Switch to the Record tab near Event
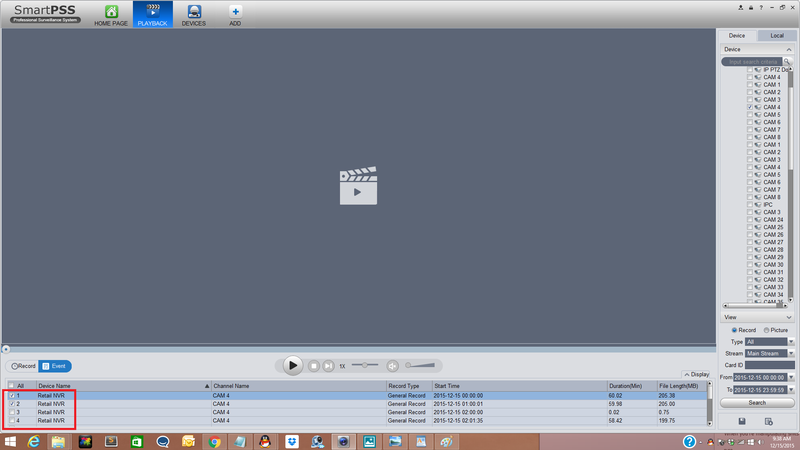The width and height of the screenshot is (800, 450). (x=23, y=366)
